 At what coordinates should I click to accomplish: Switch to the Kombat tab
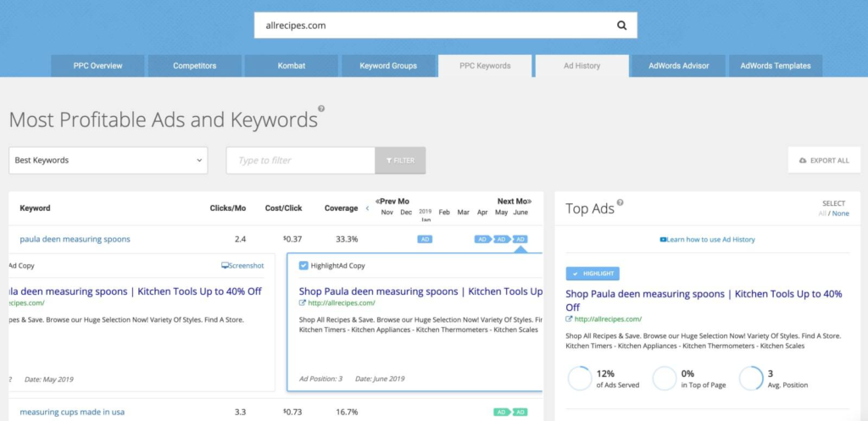(x=292, y=66)
